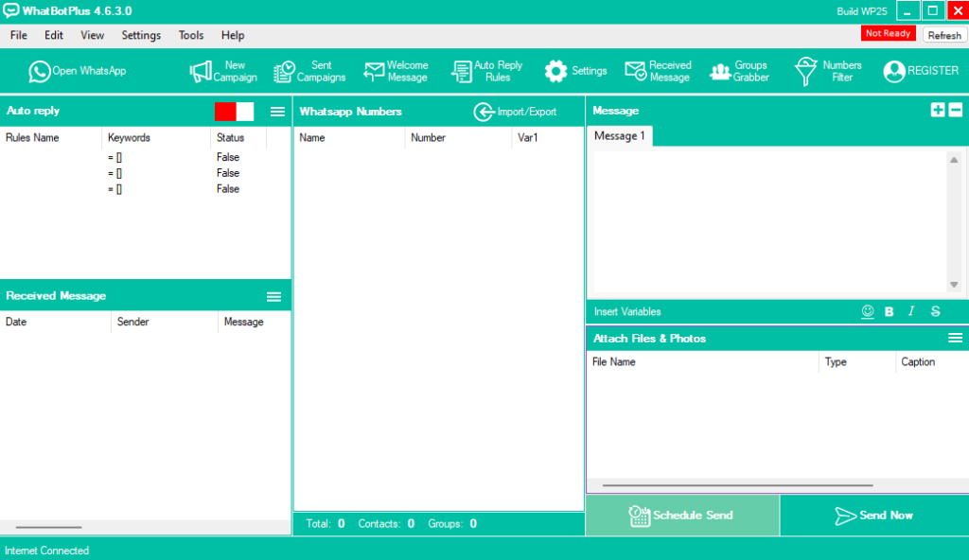Image resolution: width=969 pixels, height=560 pixels.
Task: Open WhatsApp from the toolbar
Action: pyautogui.click(x=77, y=71)
